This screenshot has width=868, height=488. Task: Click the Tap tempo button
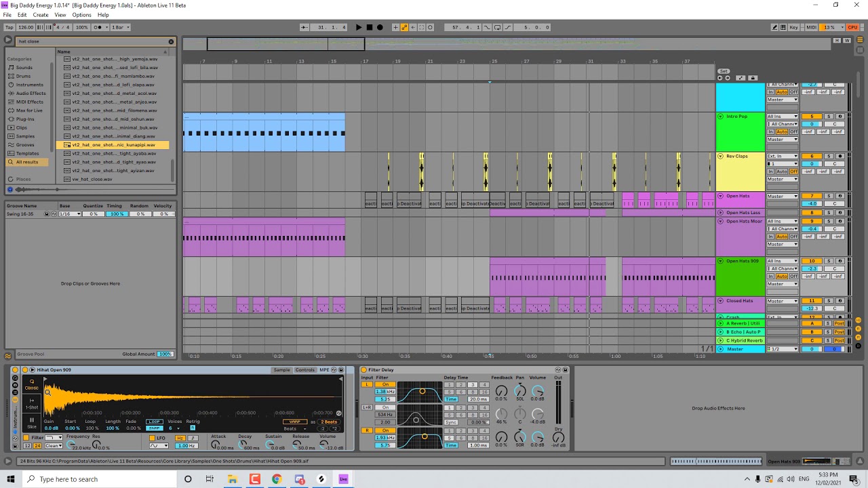pyautogui.click(x=9, y=27)
